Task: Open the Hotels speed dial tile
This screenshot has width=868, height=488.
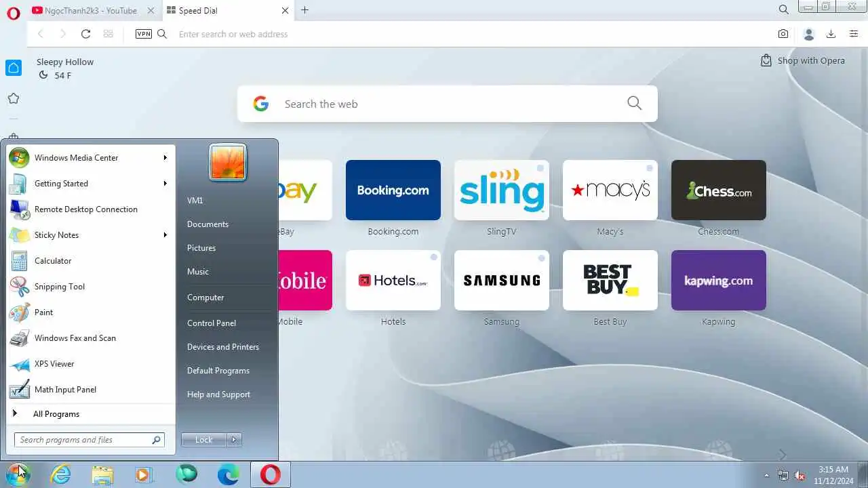Action: pos(393,280)
